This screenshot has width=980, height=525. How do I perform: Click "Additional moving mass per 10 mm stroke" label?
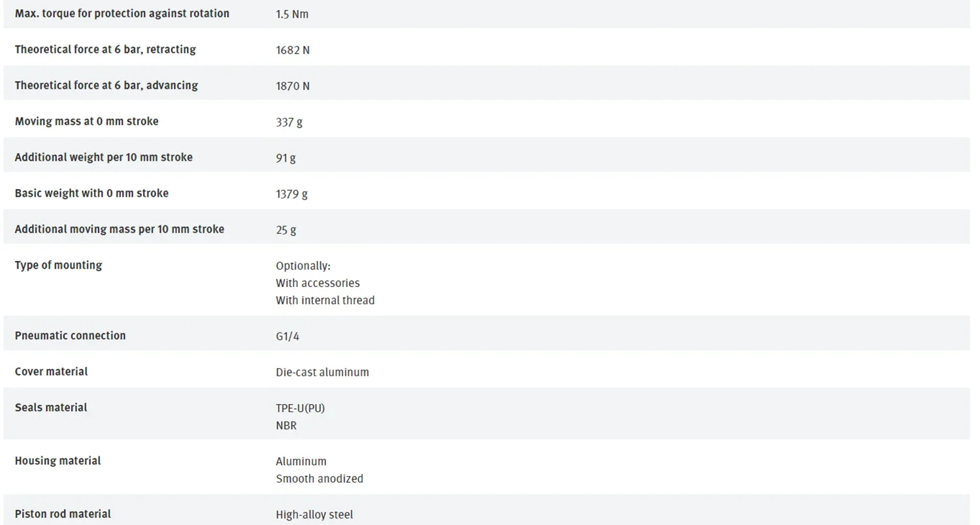119,229
